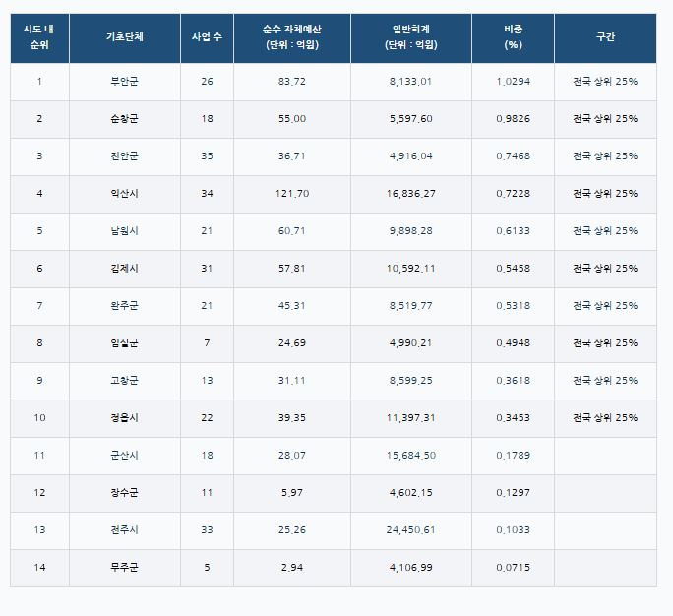Click general account value 4,106.99
Image resolution: width=673 pixels, height=616 pixels.
[x=410, y=567]
